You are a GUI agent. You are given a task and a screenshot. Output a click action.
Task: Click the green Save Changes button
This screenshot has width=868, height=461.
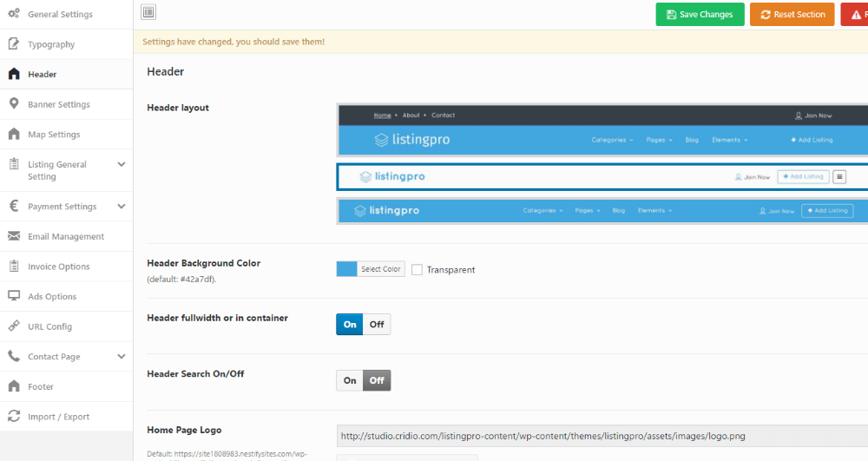700,15
